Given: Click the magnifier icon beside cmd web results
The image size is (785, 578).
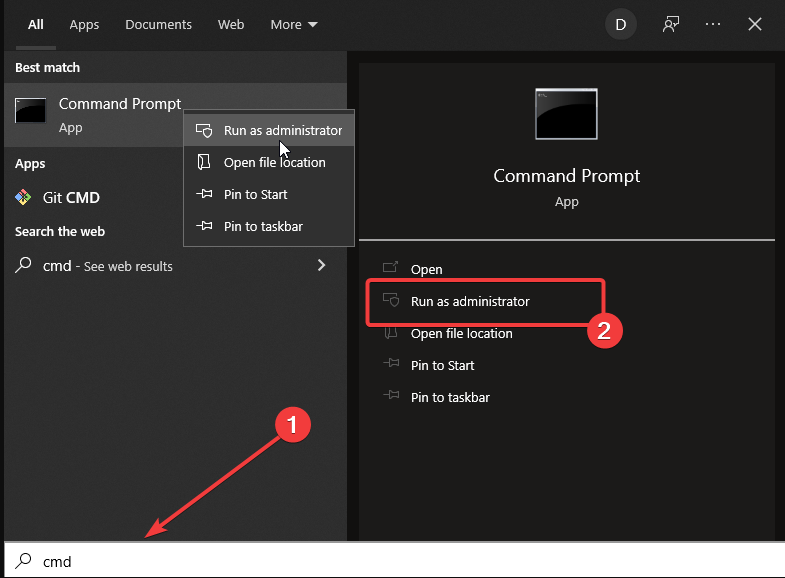Looking at the screenshot, I should [x=23, y=265].
